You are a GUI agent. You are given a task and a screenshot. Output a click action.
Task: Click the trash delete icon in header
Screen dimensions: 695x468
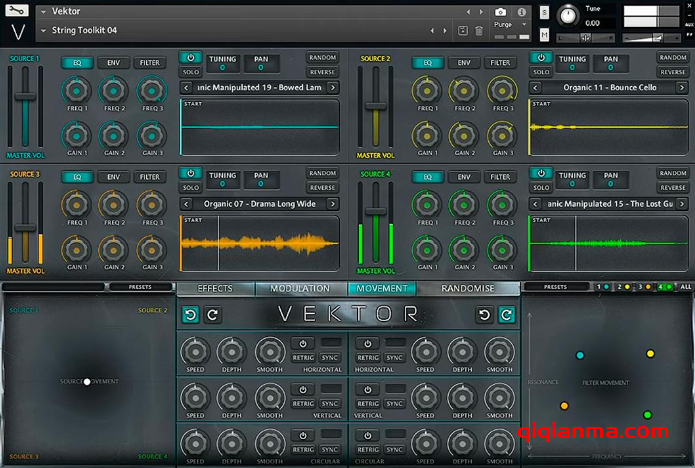click(478, 31)
